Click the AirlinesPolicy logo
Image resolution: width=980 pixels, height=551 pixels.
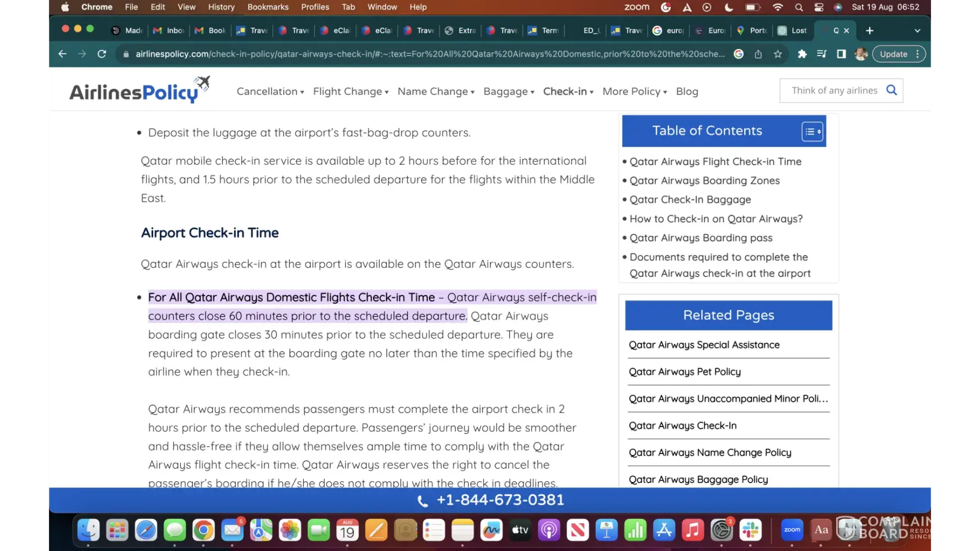[139, 91]
